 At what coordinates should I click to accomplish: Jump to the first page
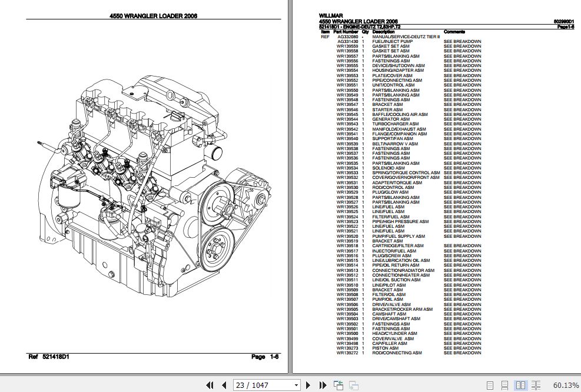coord(210,384)
